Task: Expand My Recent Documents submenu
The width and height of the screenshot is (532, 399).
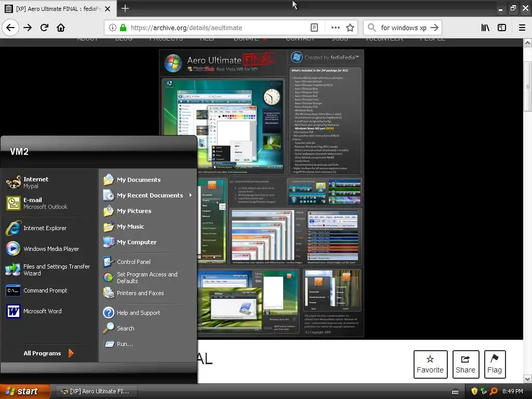Action: coord(148,195)
